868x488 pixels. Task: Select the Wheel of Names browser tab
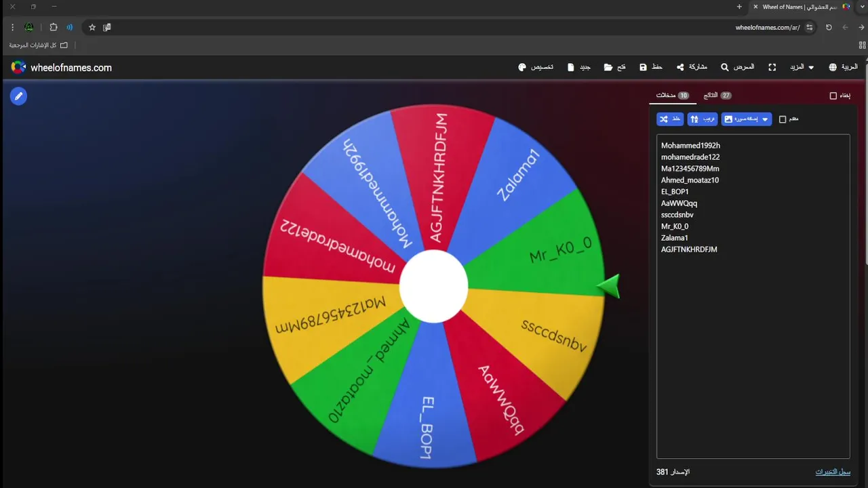(x=802, y=7)
